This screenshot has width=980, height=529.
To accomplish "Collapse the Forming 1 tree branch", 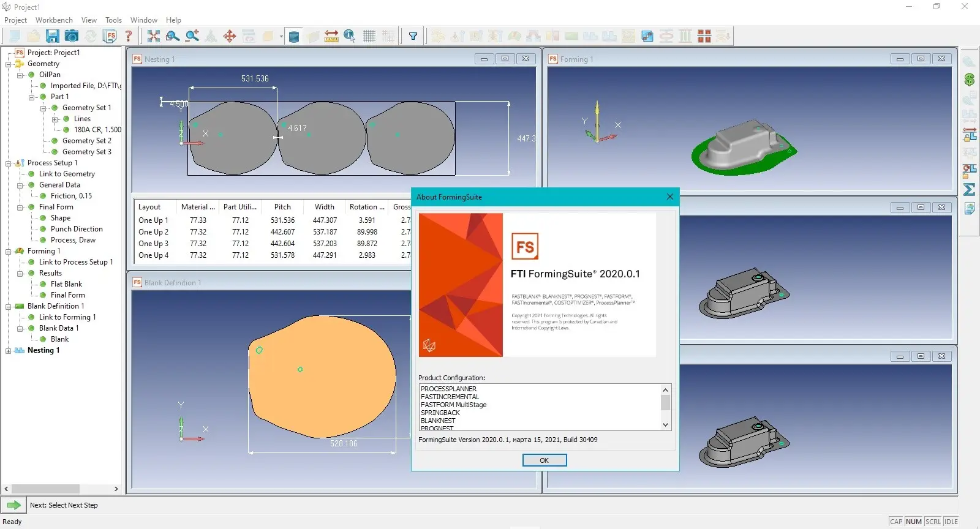I will 9,251.
